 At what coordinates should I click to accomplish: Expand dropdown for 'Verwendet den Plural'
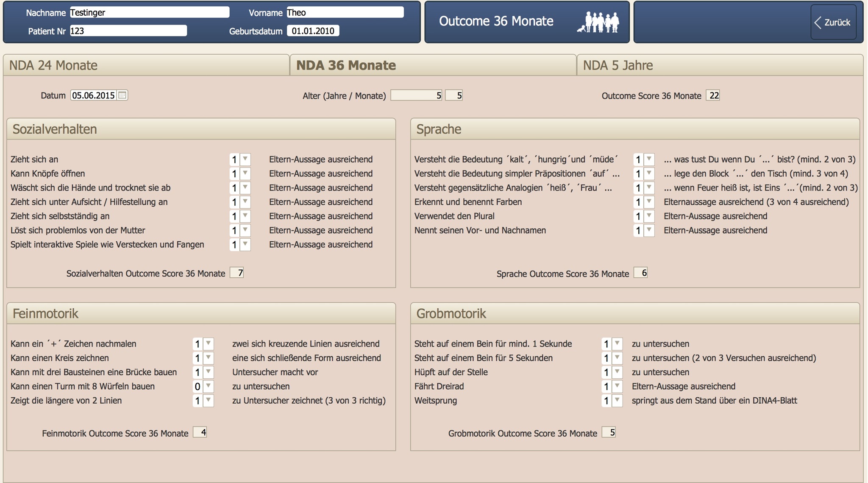point(649,216)
